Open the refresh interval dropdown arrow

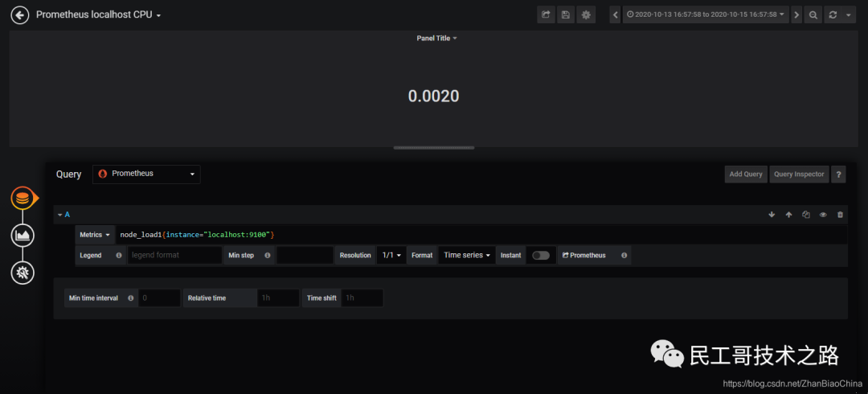pos(849,15)
